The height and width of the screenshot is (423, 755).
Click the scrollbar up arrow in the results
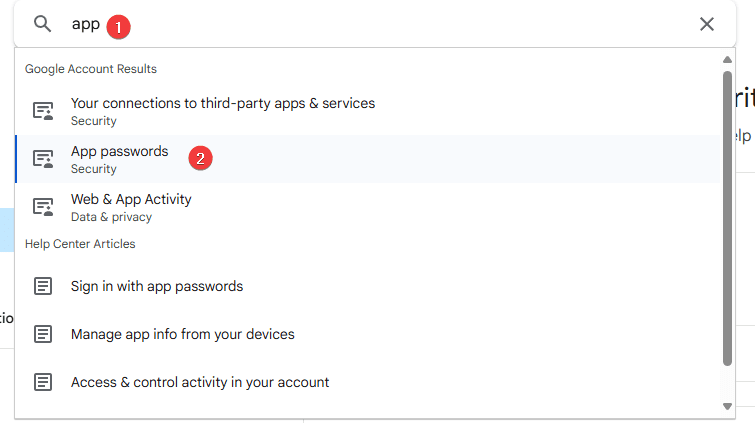727,60
